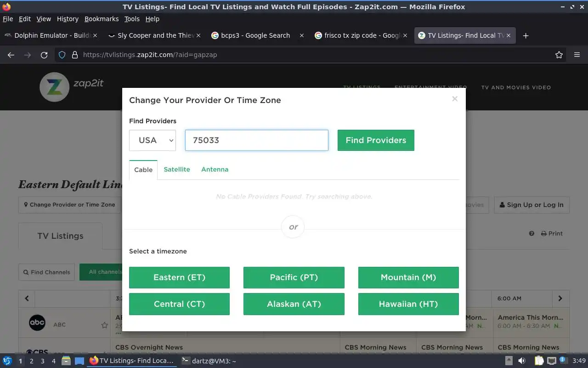
Task: Click the Find Providers button
Action: [x=376, y=140]
